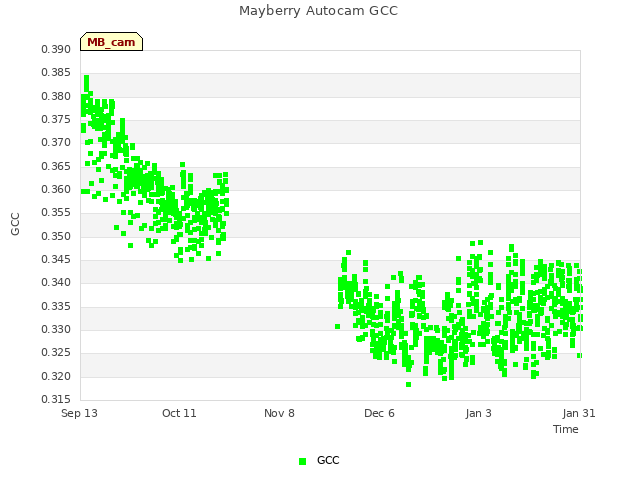Click the 0.320 y-axis value
Image resolution: width=640 pixels, height=480 pixels.
click(x=56, y=376)
